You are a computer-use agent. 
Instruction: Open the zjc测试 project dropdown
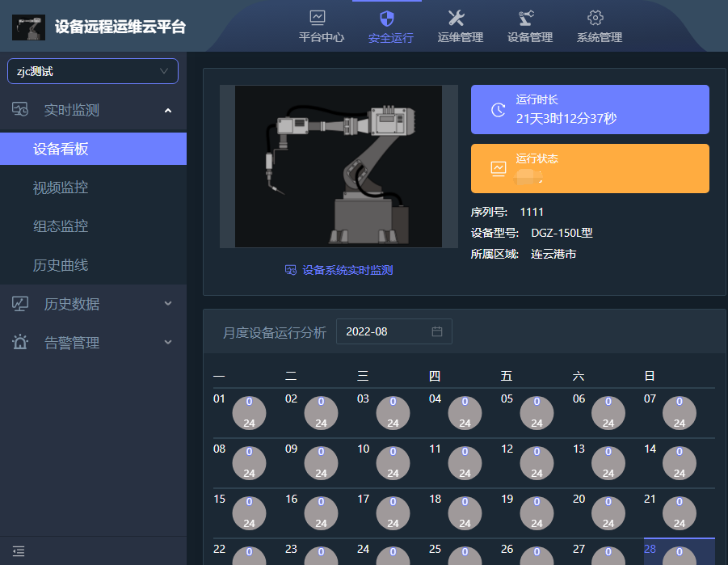click(93, 71)
